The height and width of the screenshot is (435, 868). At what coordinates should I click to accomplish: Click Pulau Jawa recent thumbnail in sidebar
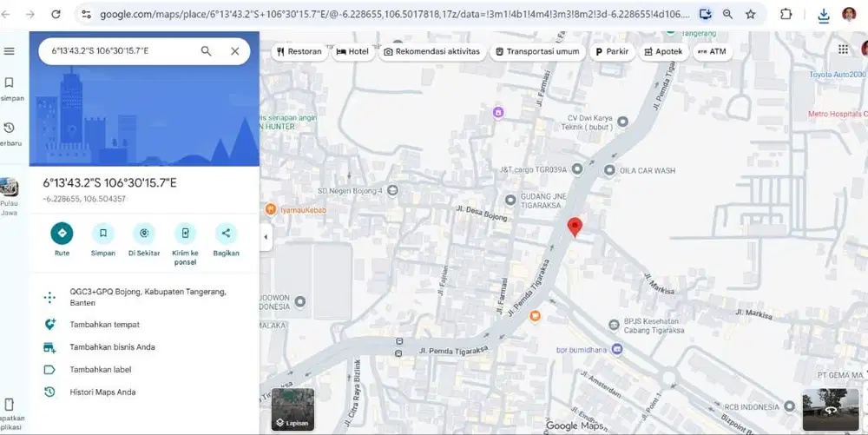click(x=9, y=187)
